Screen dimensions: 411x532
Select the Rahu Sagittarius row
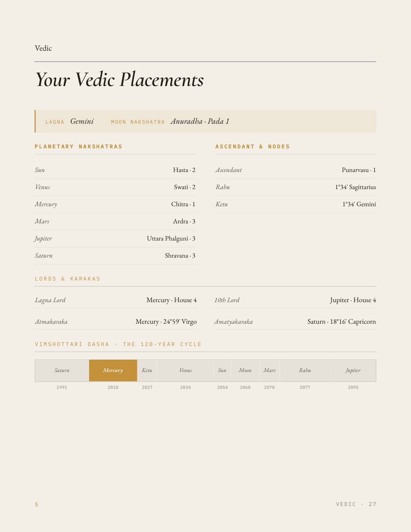tap(296, 187)
